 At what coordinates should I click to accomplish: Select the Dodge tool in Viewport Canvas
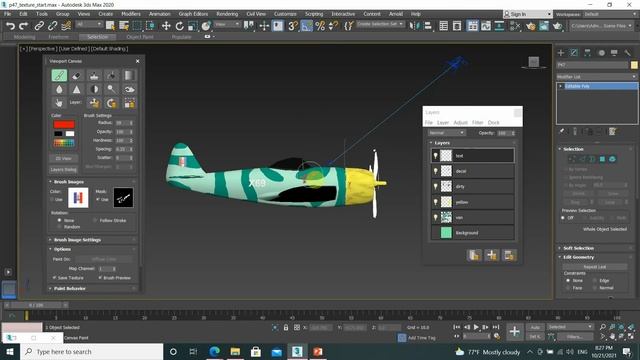click(x=111, y=89)
